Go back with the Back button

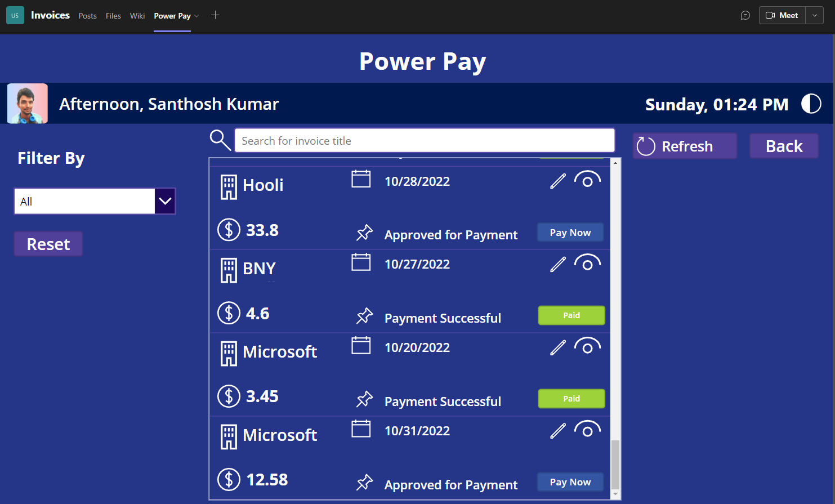(x=784, y=146)
